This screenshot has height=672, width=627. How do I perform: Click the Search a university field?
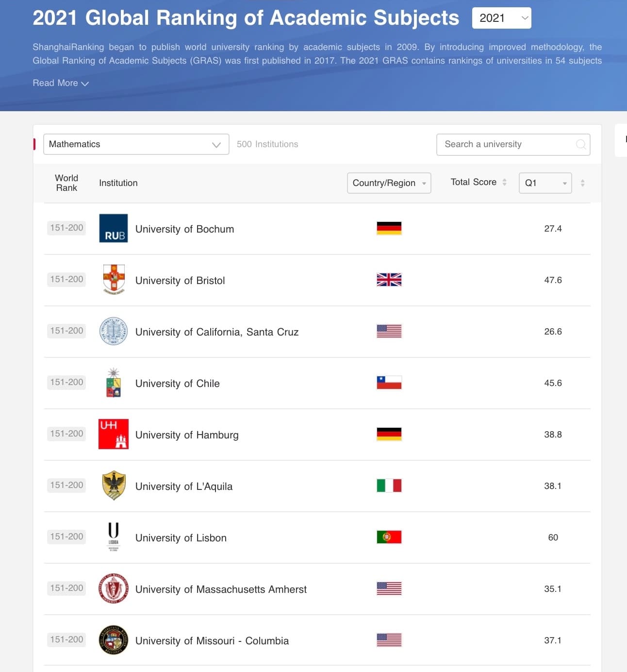point(513,145)
